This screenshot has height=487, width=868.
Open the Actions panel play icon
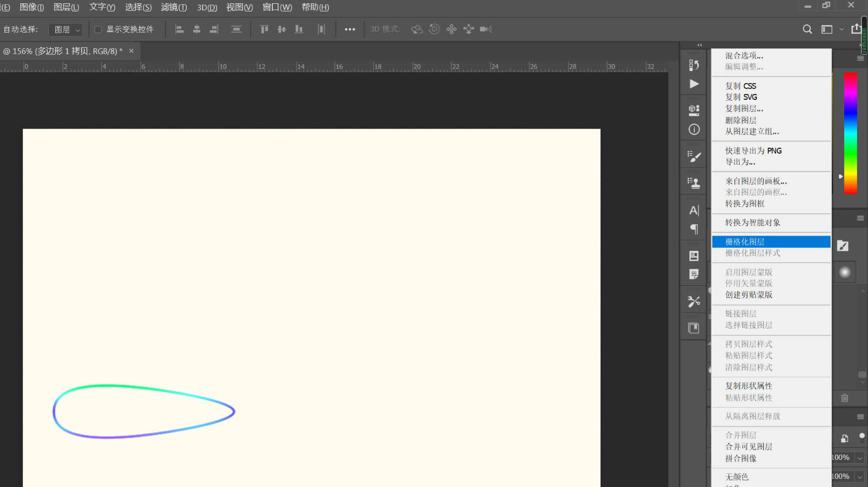[x=694, y=84]
